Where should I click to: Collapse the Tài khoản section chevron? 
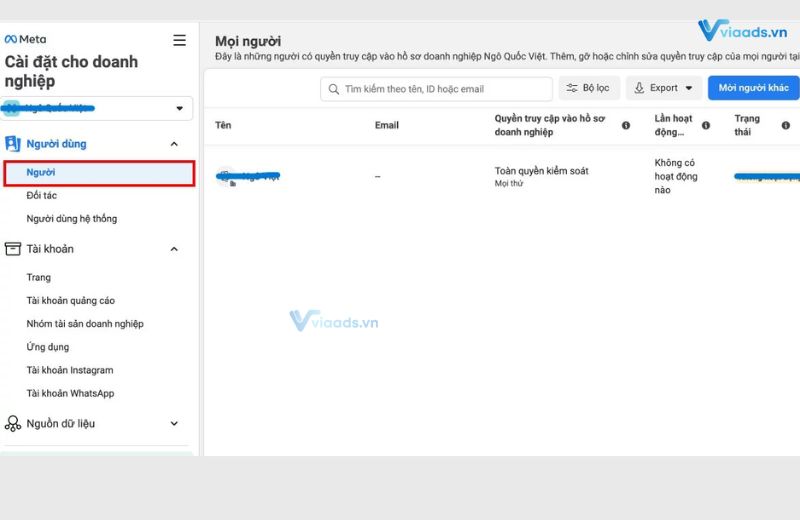(x=174, y=249)
